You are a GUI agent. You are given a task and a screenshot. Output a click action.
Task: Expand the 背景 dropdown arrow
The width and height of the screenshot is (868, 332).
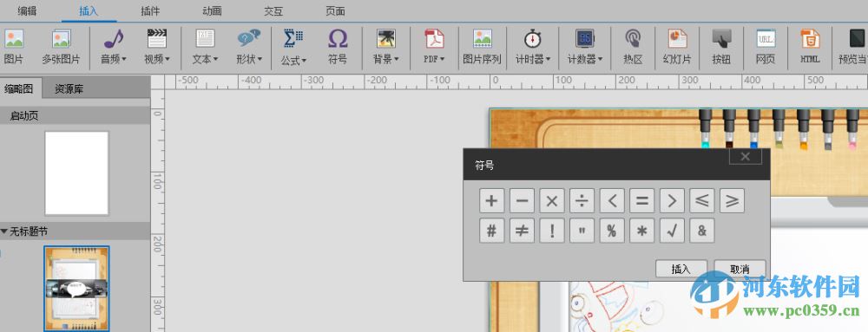tap(397, 60)
